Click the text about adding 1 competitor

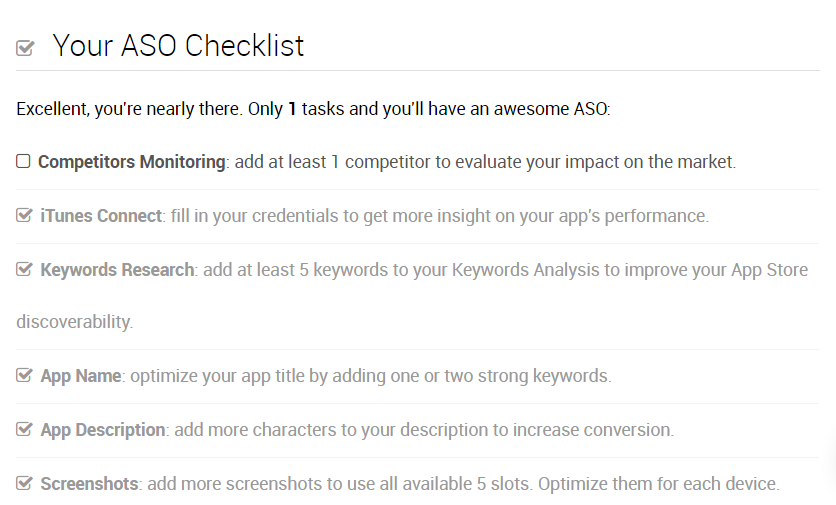tap(485, 162)
